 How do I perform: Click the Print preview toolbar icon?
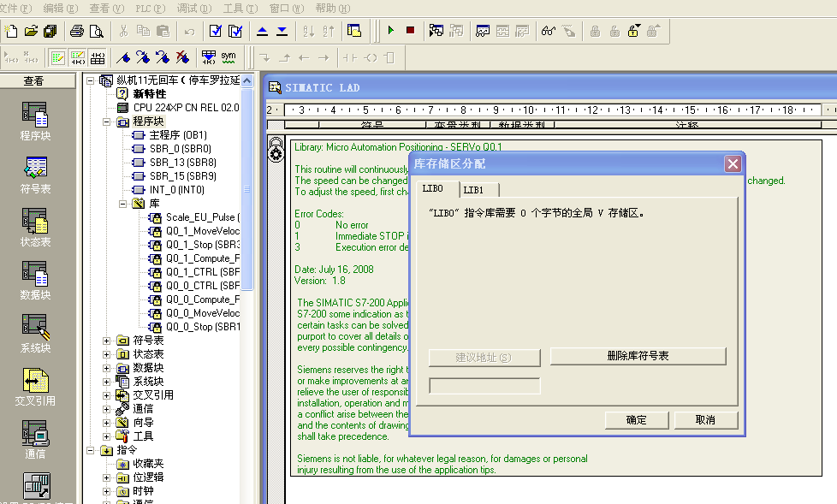pyautogui.click(x=97, y=31)
